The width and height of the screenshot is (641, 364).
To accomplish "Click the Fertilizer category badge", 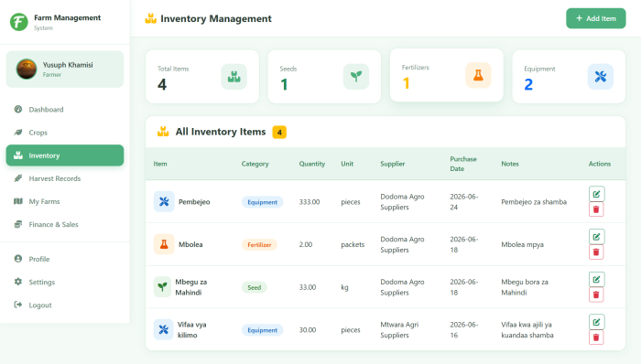I will (259, 245).
